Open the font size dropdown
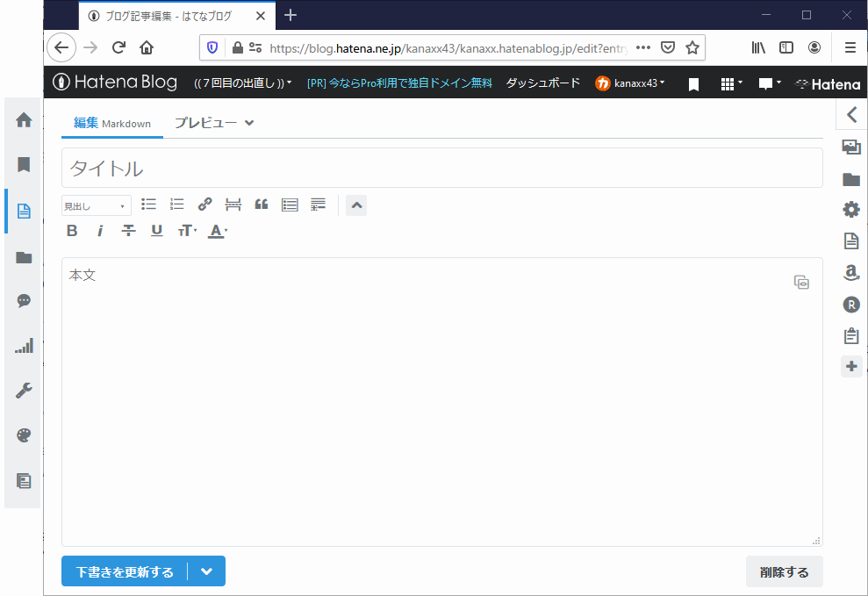The width and height of the screenshot is (868, 596). click(187, 230)
